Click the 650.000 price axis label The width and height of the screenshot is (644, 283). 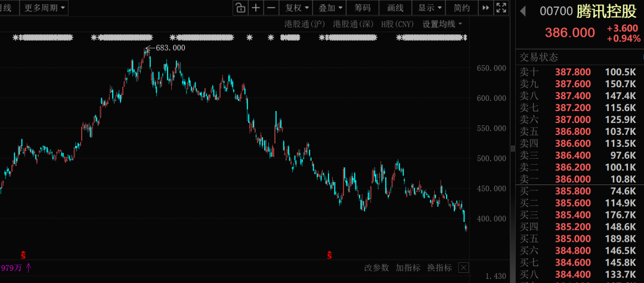coord(491,68)
